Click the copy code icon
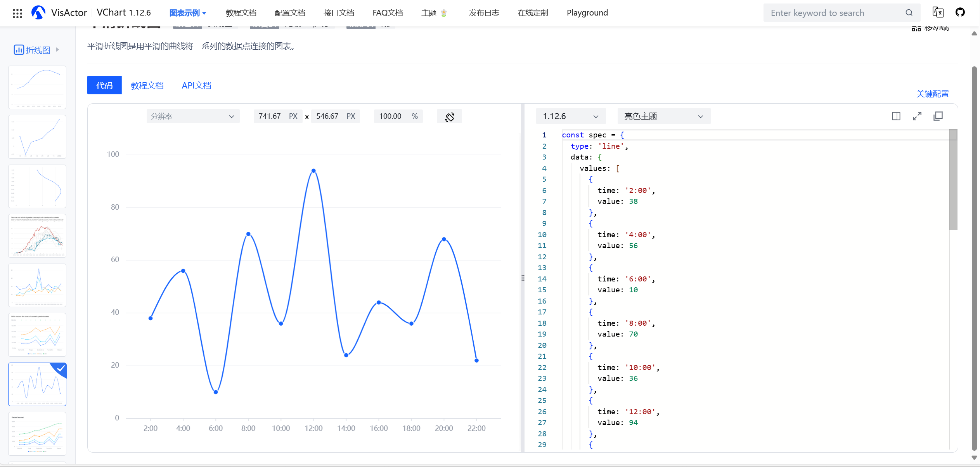980x467 pixels. click(x=938, y=116)
